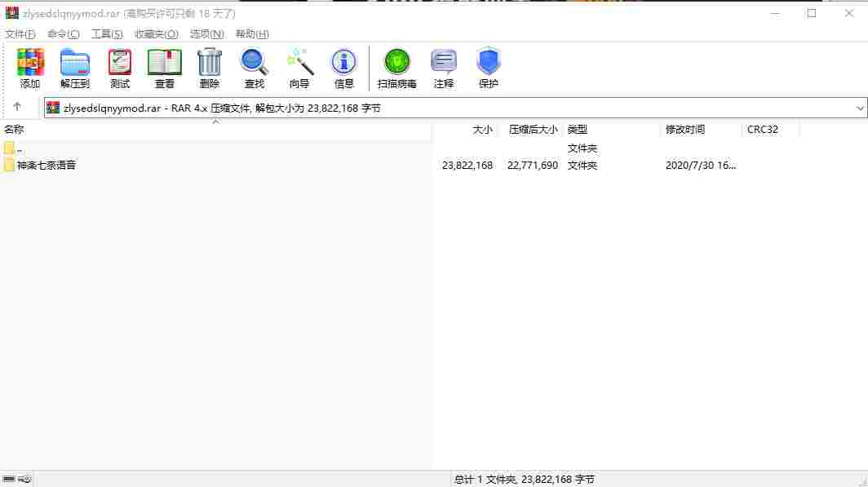Click the archive icon in address bar
This screenshot has width=868, height=487.
coord(53,108)
